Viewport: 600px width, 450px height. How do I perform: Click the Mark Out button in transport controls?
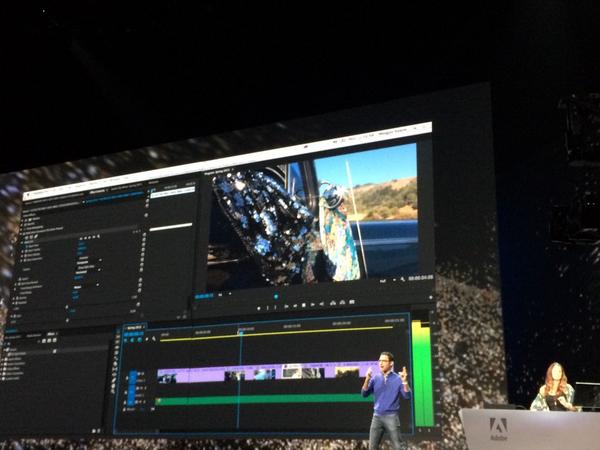point(276,307)
